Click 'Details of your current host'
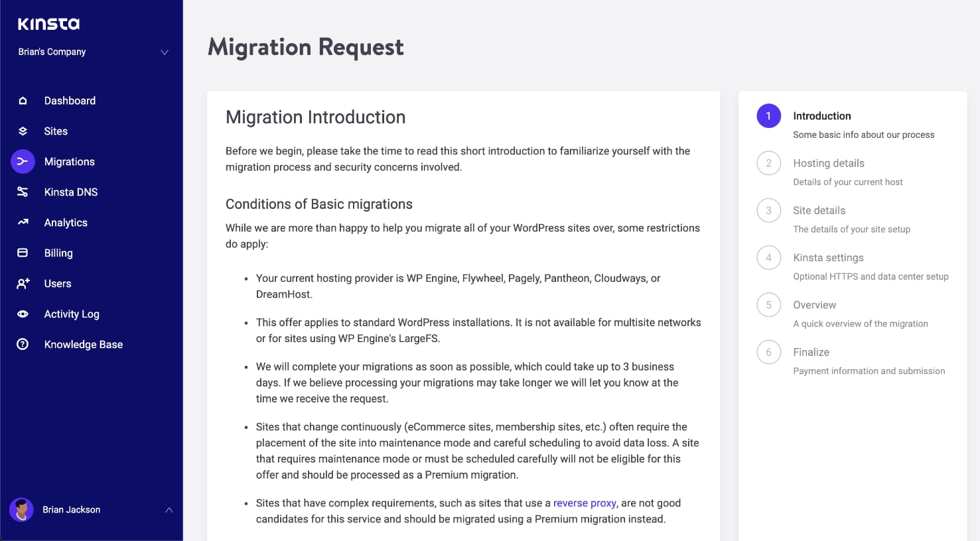The width and height of the screenshot is (980, 541). pyautogui.click(x=848, y=182)
